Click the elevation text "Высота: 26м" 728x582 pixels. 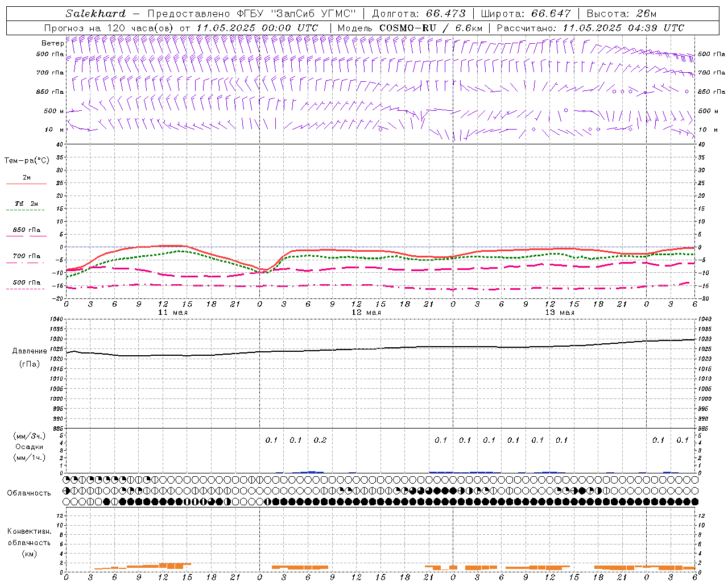tap(621, 14)
